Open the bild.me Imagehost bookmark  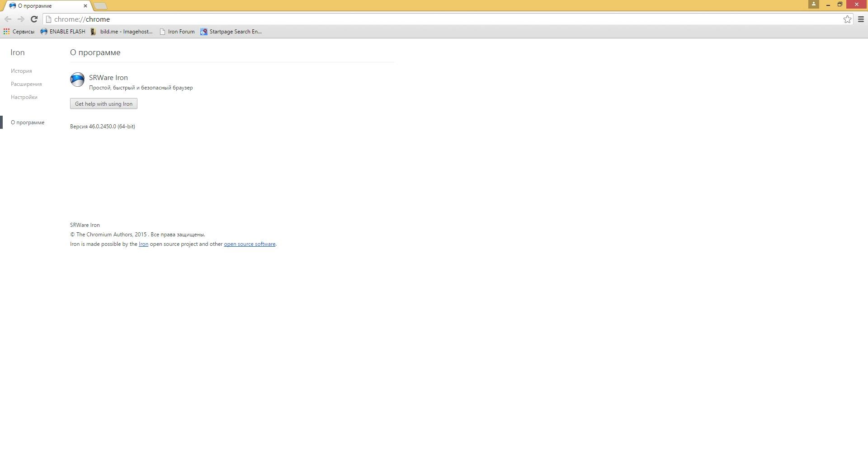point(122,32)
